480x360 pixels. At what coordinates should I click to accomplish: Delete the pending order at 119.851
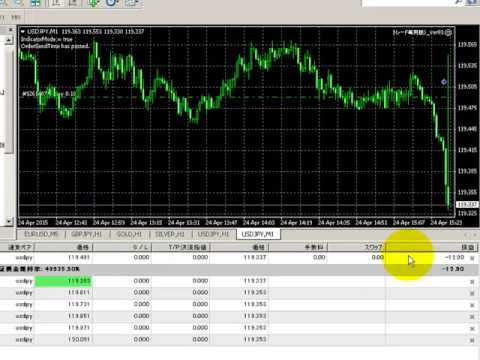click(472, 317)
